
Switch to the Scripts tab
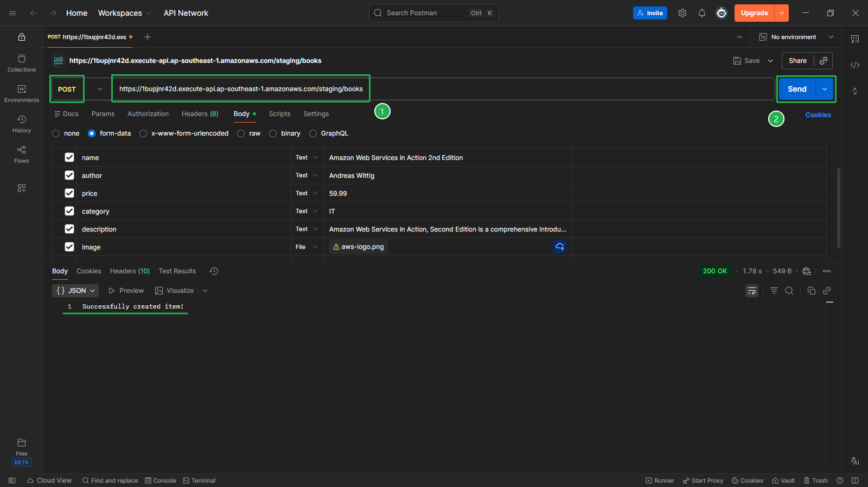[x=280, y=114]
